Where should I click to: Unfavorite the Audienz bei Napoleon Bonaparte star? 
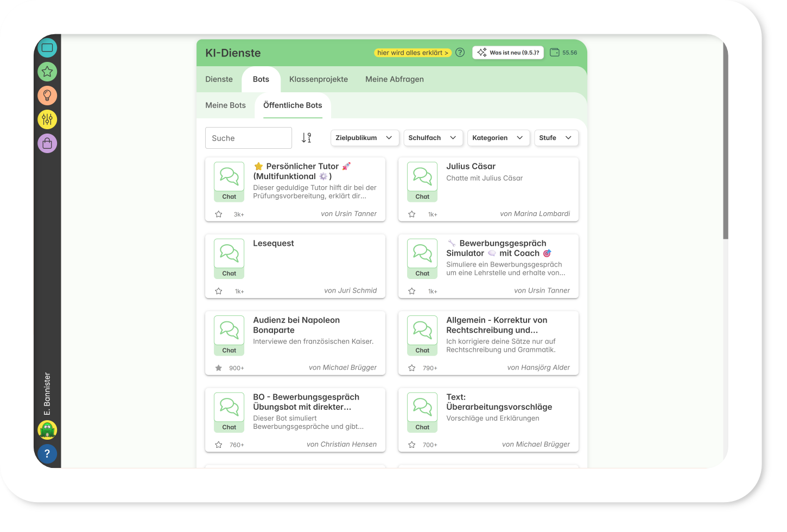219,368
